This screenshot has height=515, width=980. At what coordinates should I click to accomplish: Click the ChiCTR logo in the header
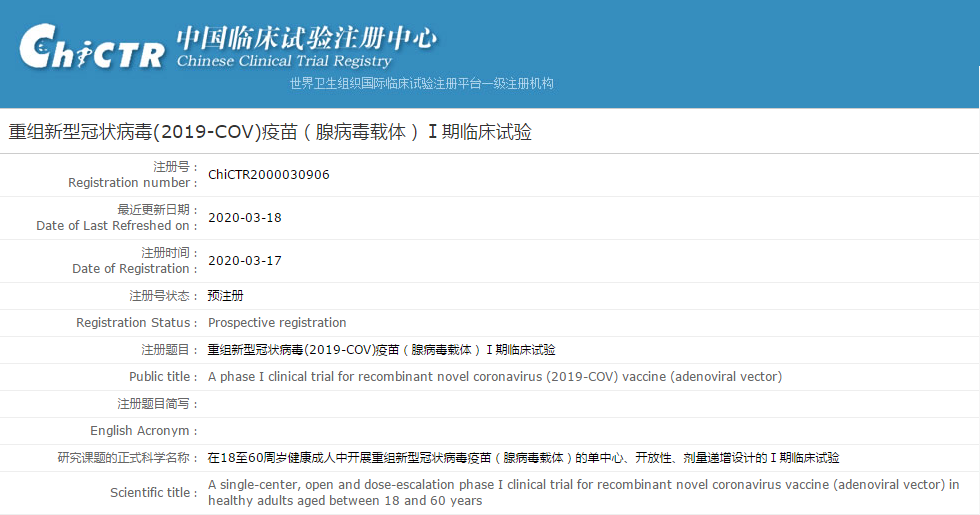92,47
